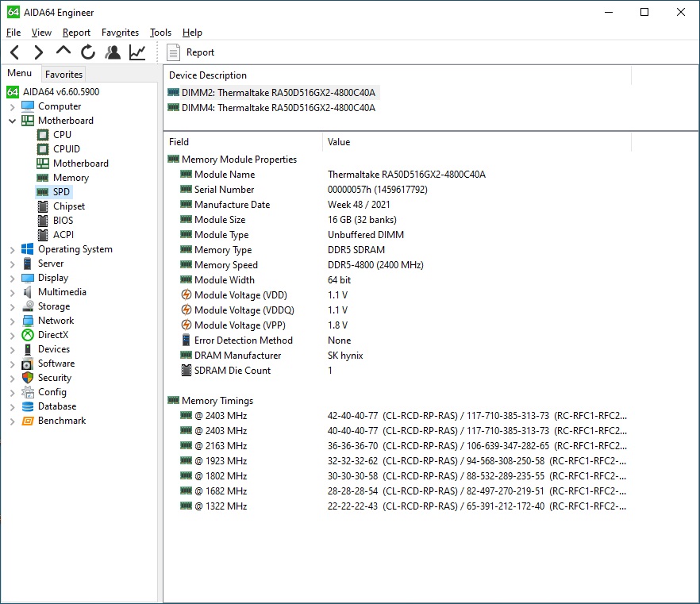Viewport: 700px width, 604px height.
Task: Click the up-level arrow toolbar icon
Action: point(63,51)
